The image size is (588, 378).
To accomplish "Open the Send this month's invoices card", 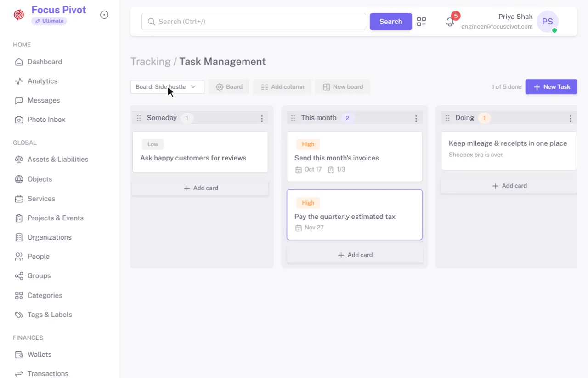I will 355,157.
